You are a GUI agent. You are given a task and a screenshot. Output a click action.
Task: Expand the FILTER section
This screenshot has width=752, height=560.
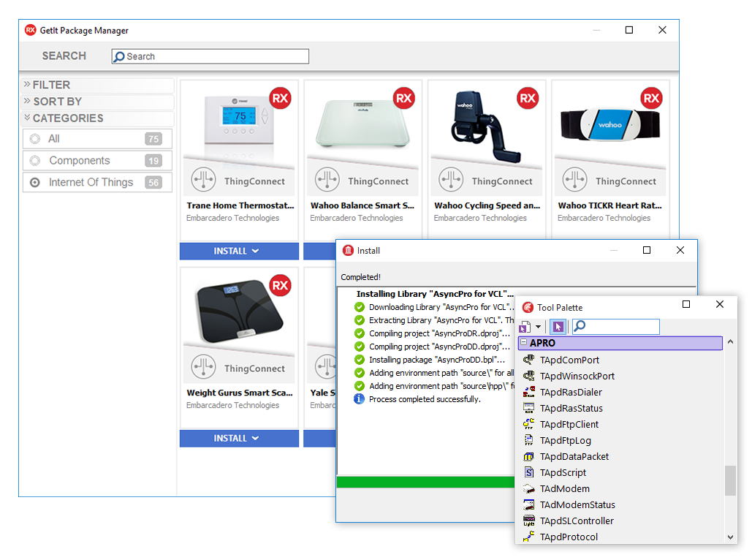tap(97, 85)
